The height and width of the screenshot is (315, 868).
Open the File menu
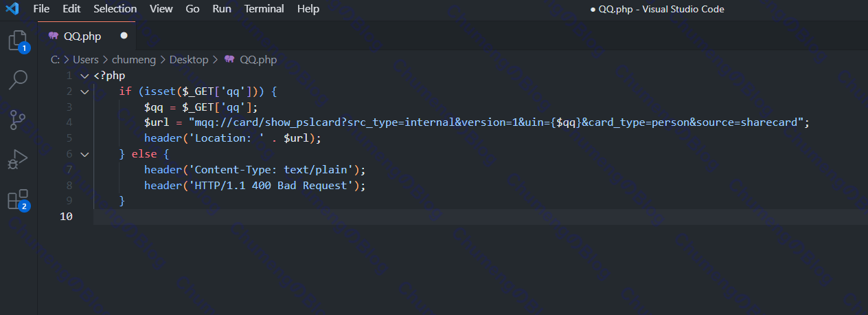tap(41, 9)
